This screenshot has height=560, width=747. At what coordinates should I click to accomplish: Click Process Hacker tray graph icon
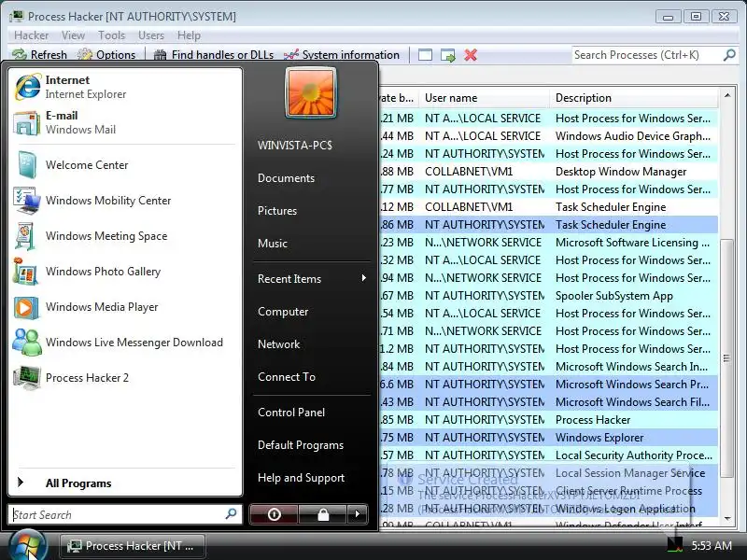[674, 545]
